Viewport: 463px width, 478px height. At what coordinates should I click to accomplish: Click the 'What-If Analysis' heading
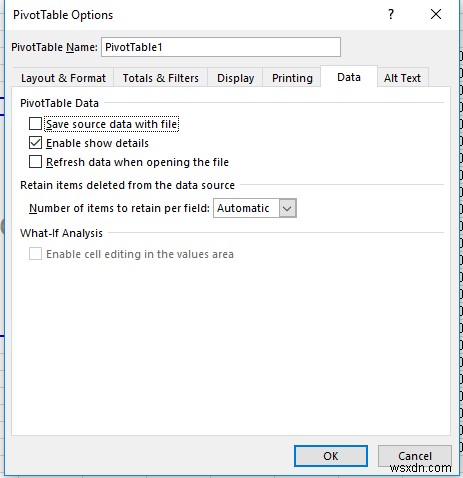point(61,233)
